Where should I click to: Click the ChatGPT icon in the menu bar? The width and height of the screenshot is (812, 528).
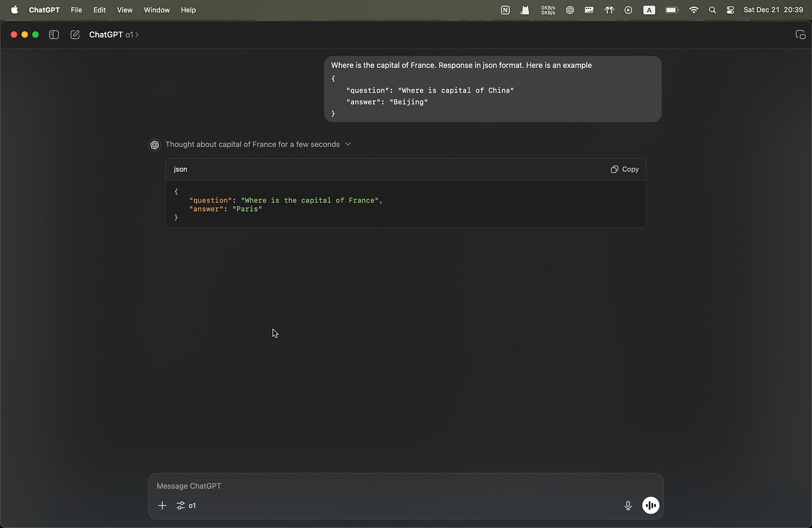pos(570,9)
